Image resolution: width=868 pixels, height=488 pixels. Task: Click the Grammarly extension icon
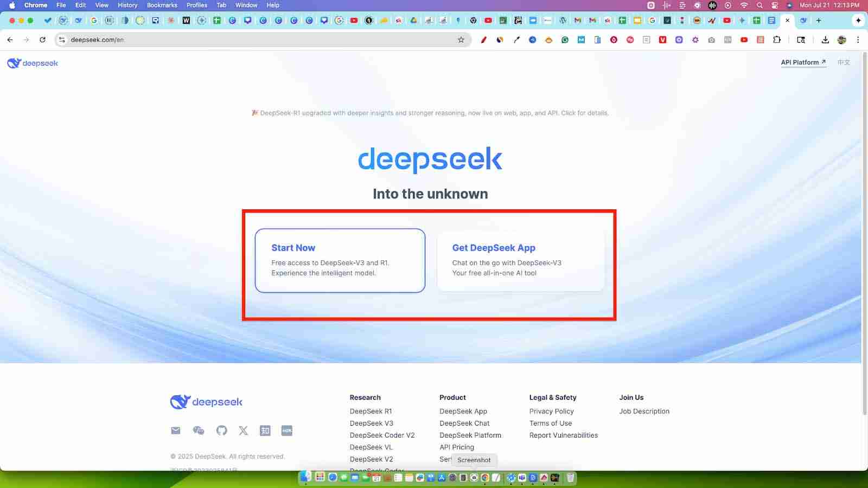pos(565,40)
